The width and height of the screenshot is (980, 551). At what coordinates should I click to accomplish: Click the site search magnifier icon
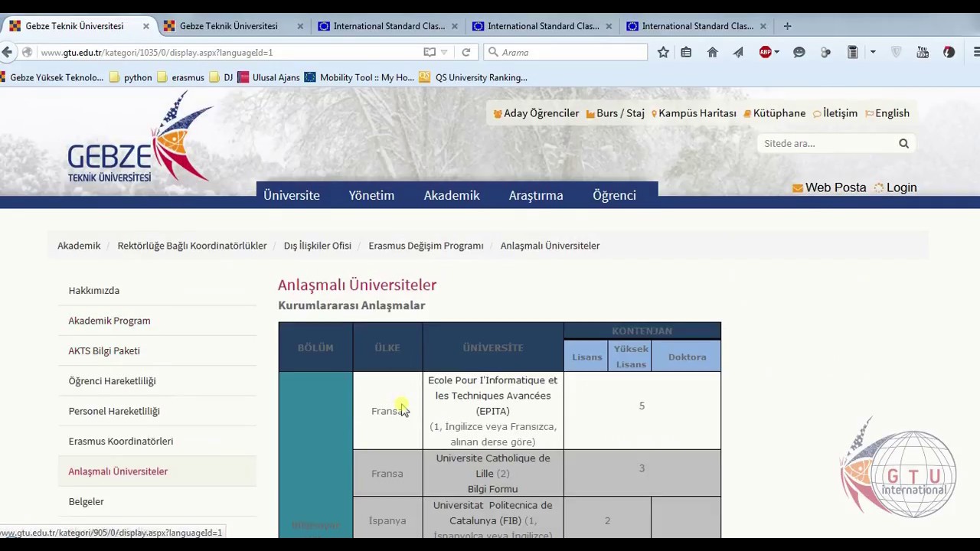point(903,143)
